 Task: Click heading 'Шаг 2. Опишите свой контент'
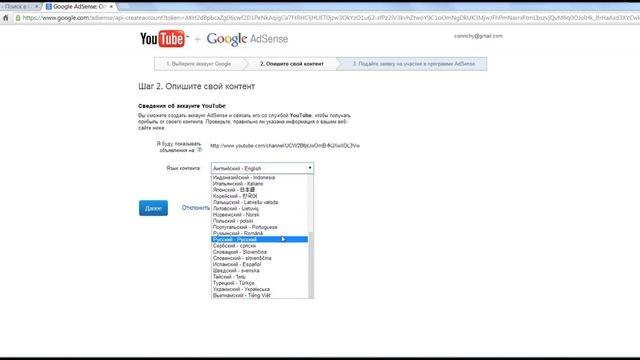tap(197, 86)
